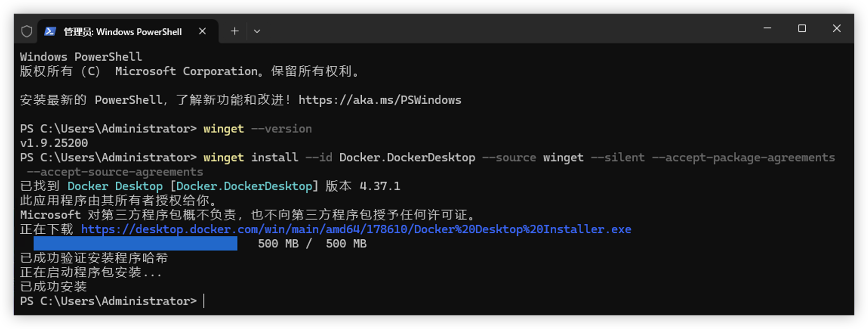This screenshot has height=329, width=868.
Task: Click the administrator shield icon in title bar
Action: click(x=27, y=31)
